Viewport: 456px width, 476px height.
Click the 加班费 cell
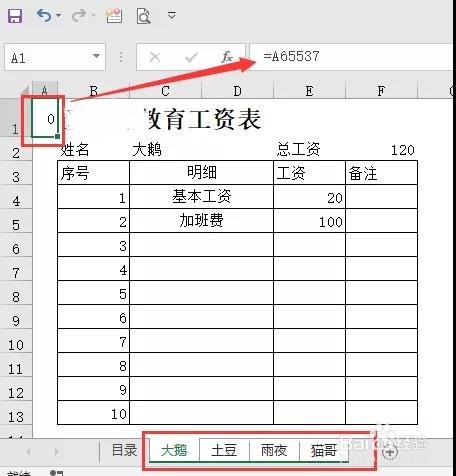(x=201, y=221)
